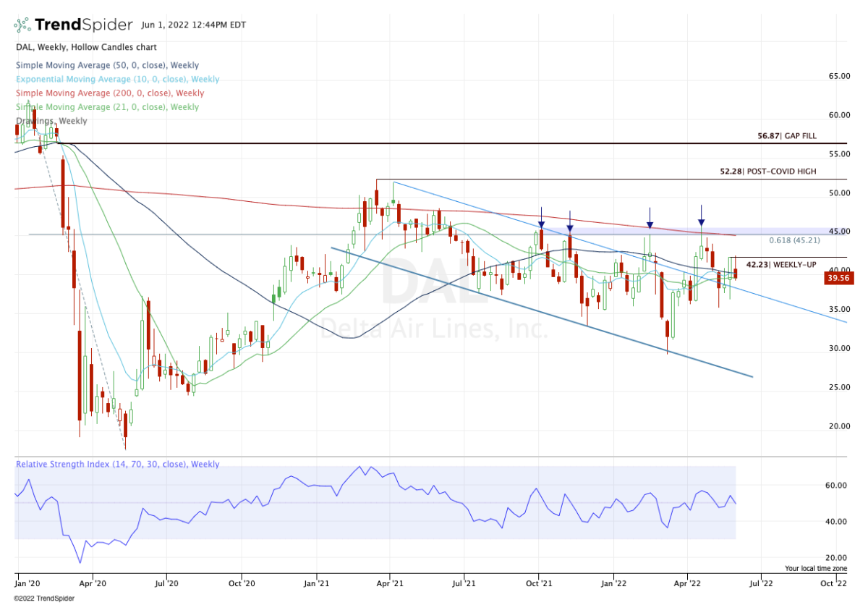Select the Exponential Moving Average 10 legend entry
The image size is (868, 605).
pos(116,80)
